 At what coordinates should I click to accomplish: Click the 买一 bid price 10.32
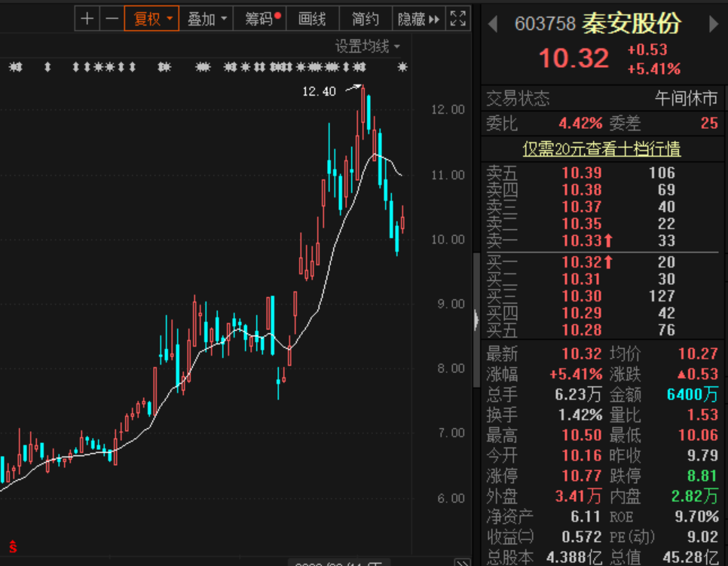[580, 262]
